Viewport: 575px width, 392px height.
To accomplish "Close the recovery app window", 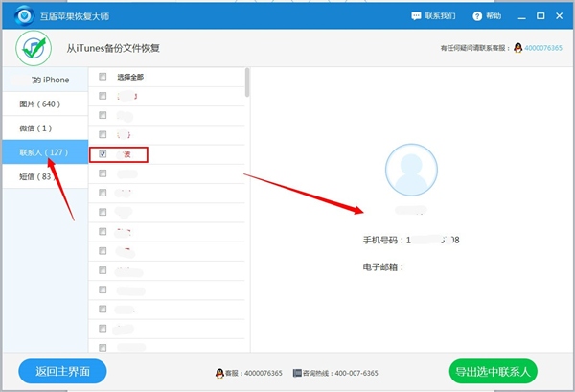I will coord(560,15).
